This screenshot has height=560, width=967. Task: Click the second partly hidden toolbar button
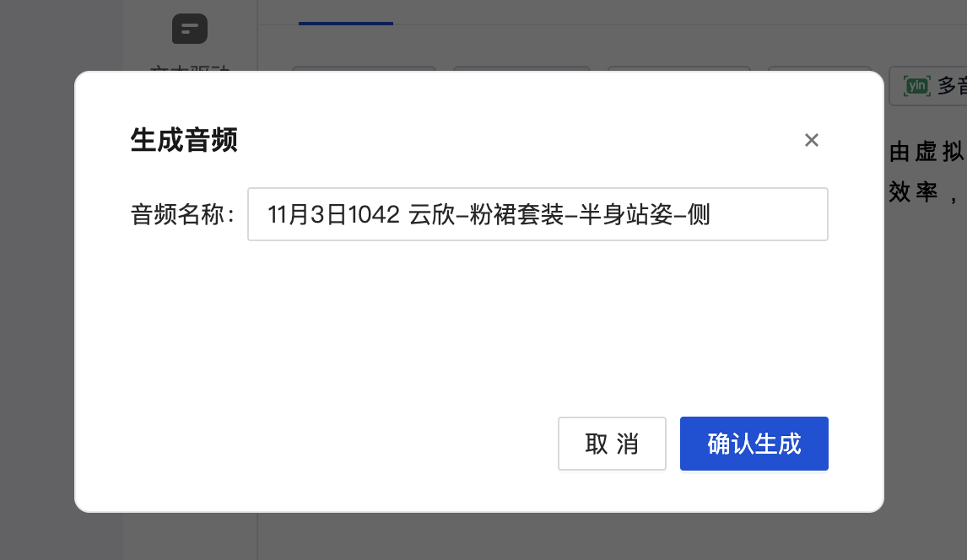pos(521,68)
